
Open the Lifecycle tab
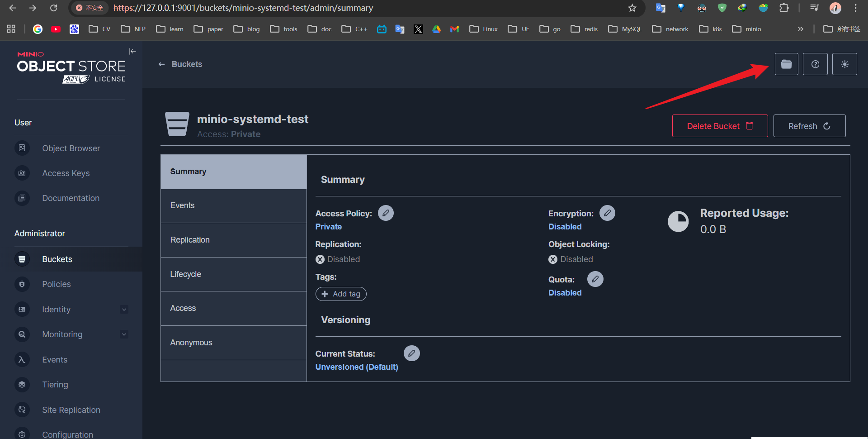click(234, 274)
